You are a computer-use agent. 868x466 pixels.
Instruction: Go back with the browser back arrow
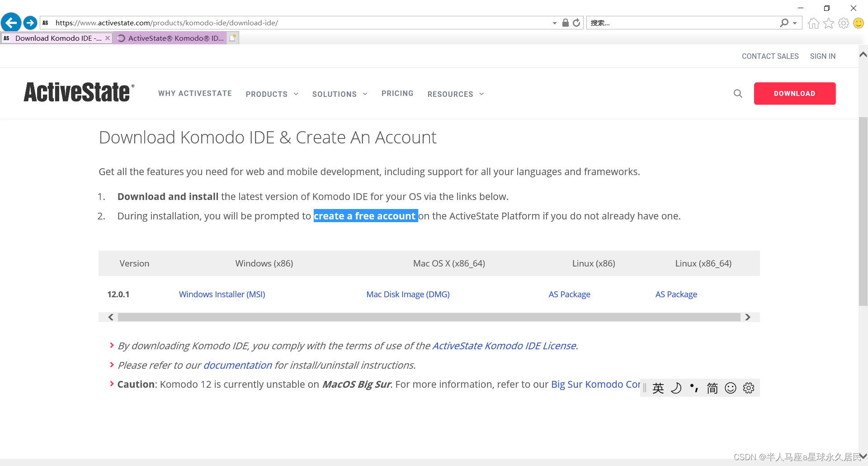11,22
